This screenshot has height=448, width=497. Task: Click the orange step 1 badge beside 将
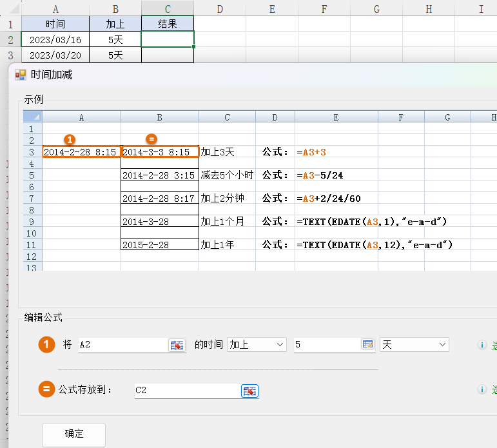(x=46, y=345)
